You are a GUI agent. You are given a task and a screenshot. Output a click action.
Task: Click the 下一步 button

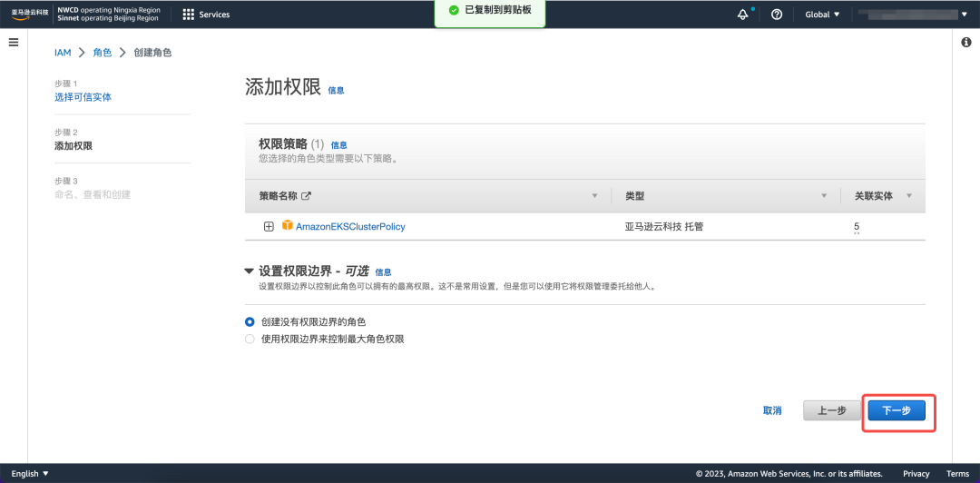pyautogui.click(x=897, y=410)
